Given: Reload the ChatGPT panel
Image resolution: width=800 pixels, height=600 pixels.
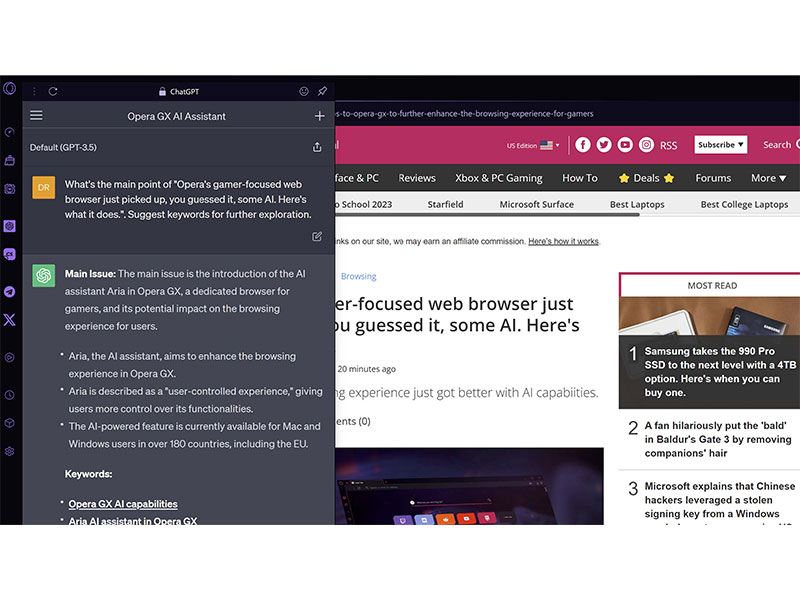Looking at the screenshot, I should click(x=53, y=91).
